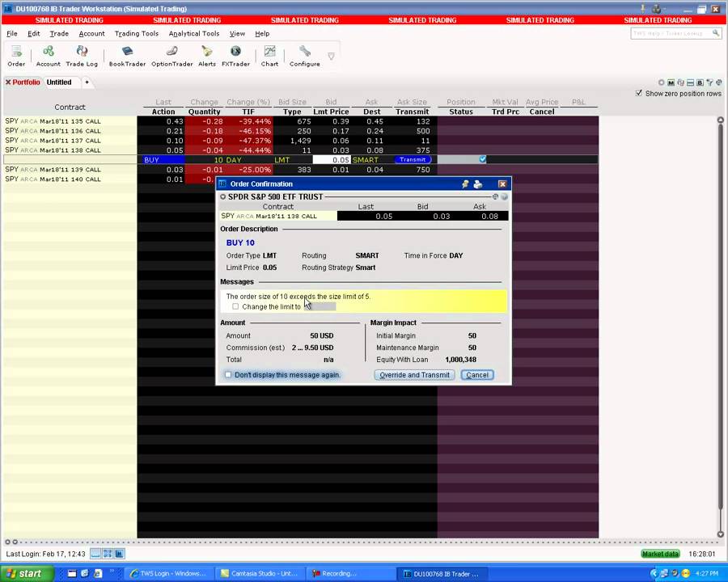Open the Order toolbar icon
Screen dimensions: 728x582
click(x=16, y=56)
